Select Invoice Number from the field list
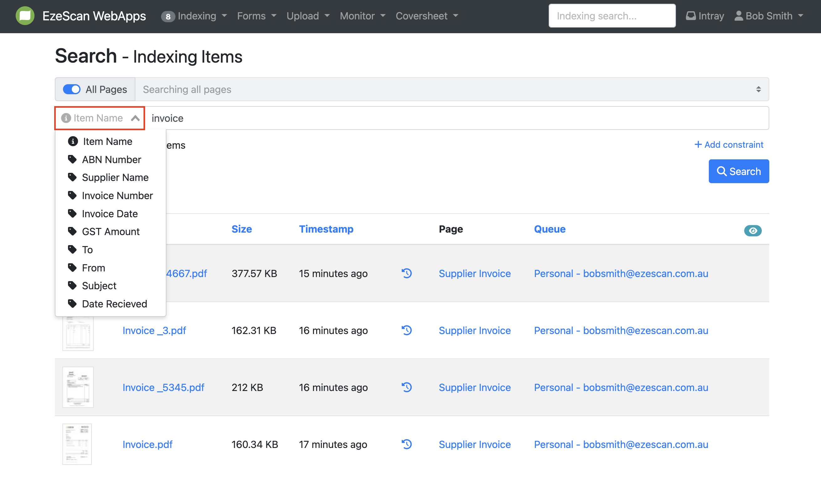Viewport: 821px width, 504px height. click(117, 195)
